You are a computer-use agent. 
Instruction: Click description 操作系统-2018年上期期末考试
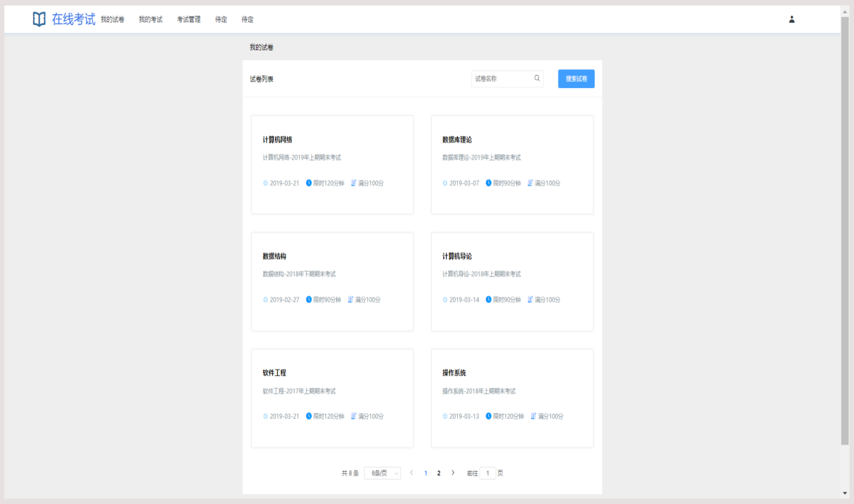click(479, 391)
